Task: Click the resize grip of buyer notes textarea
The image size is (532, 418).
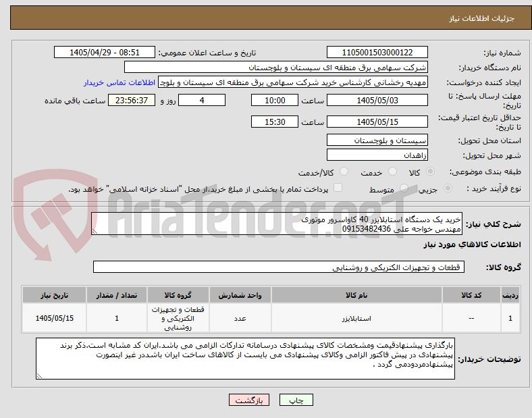Action: coord(39,375)
